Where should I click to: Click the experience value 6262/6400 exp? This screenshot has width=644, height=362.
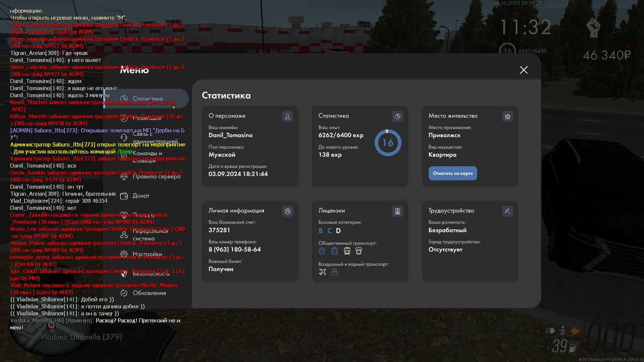[x=341, y=135]
